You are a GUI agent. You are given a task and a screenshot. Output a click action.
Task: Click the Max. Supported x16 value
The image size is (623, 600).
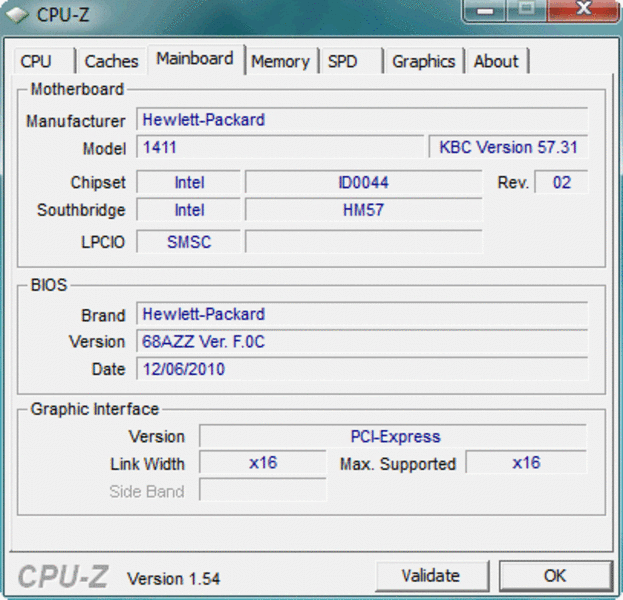[x=526, y=463]
